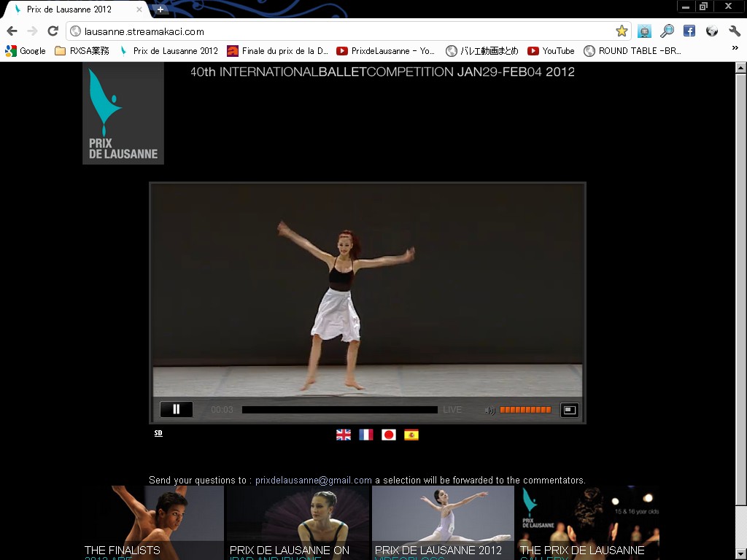Open The Finalists thumbnail
Viewport: 747px width, 560px height.
(153, 523)
